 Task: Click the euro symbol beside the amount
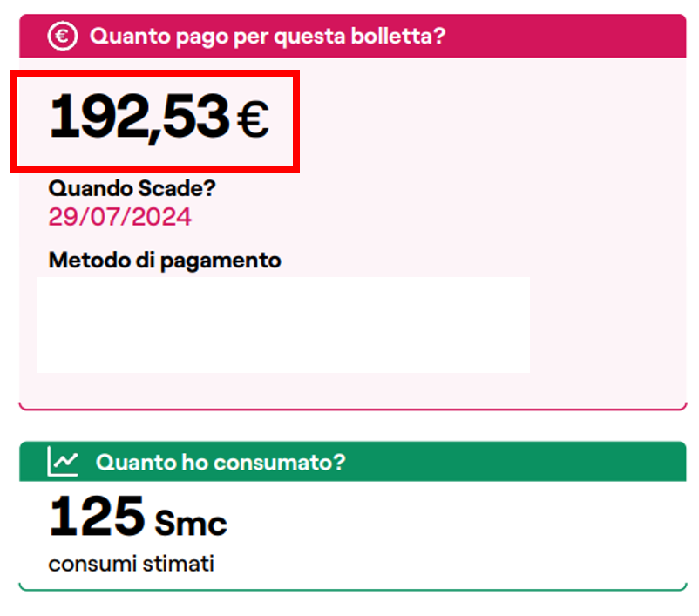[253, 118]
